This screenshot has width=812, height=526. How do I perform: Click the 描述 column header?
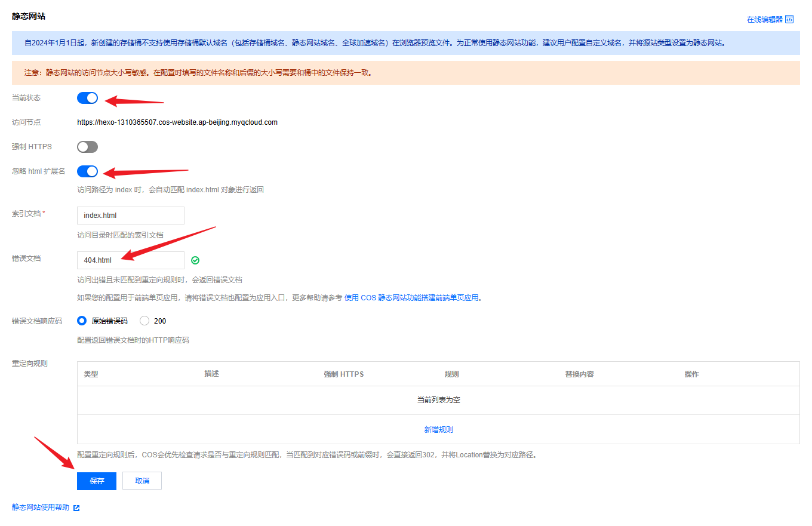[211, 374]
